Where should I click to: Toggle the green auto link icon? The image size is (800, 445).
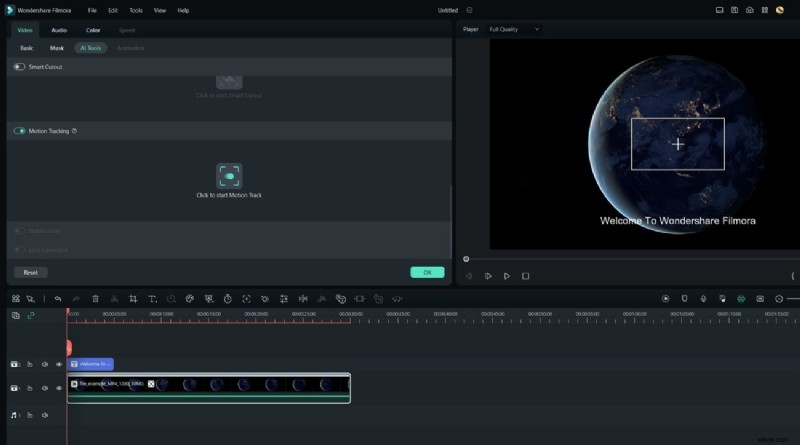(31, 315)
